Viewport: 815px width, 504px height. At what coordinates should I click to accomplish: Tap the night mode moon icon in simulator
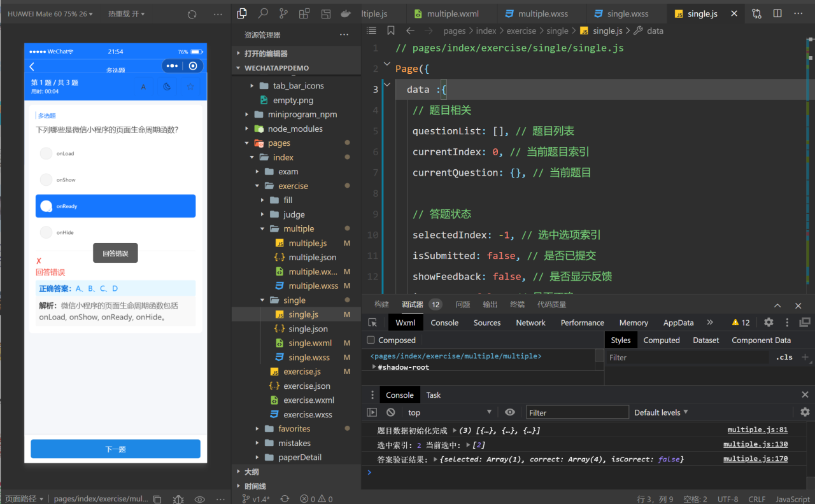coord(166,87)
